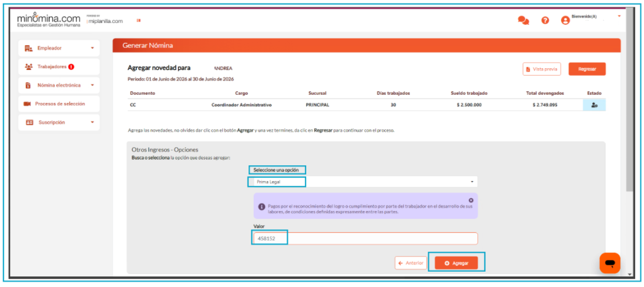This screenshot has width=644, height=287.
Task: Click the Anterior button
Action: point(411,263)
